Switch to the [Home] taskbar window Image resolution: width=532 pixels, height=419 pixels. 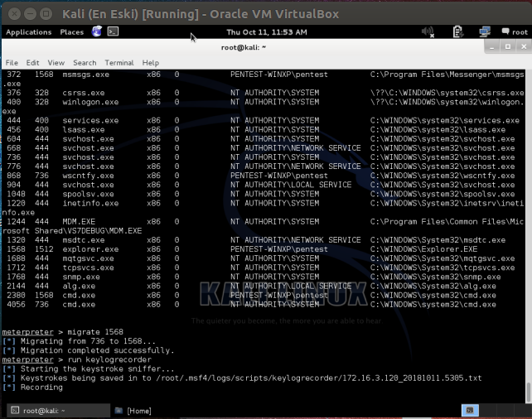point(133,411)
